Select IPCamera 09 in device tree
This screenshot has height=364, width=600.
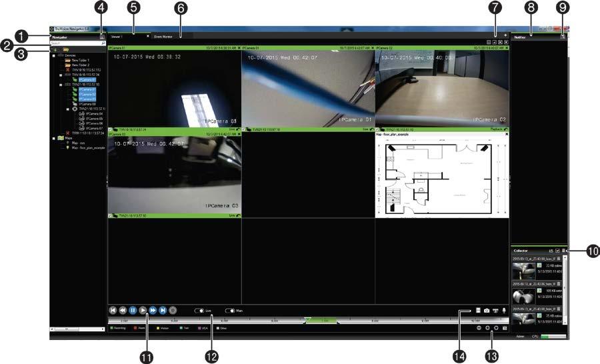coord(87,104)
